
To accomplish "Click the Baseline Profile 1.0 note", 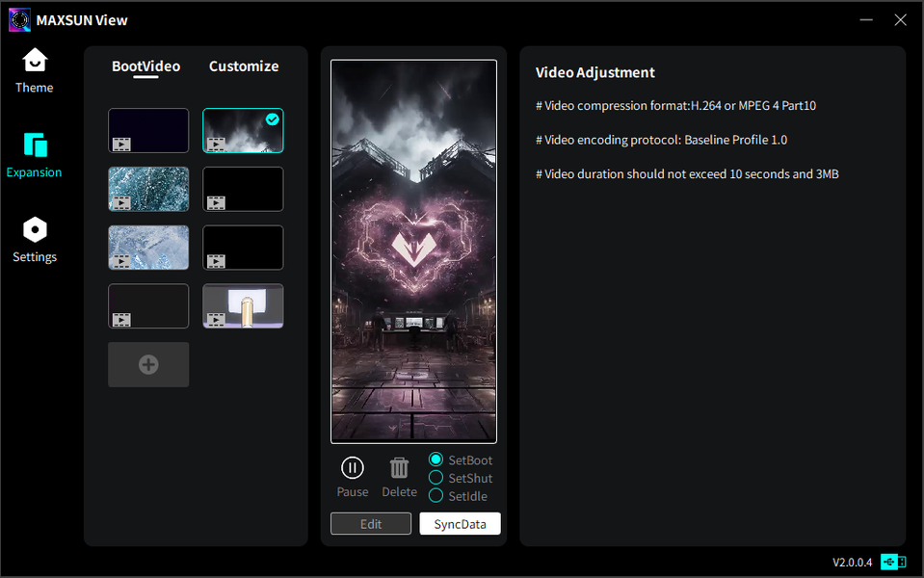I will [x=661, y=140].
